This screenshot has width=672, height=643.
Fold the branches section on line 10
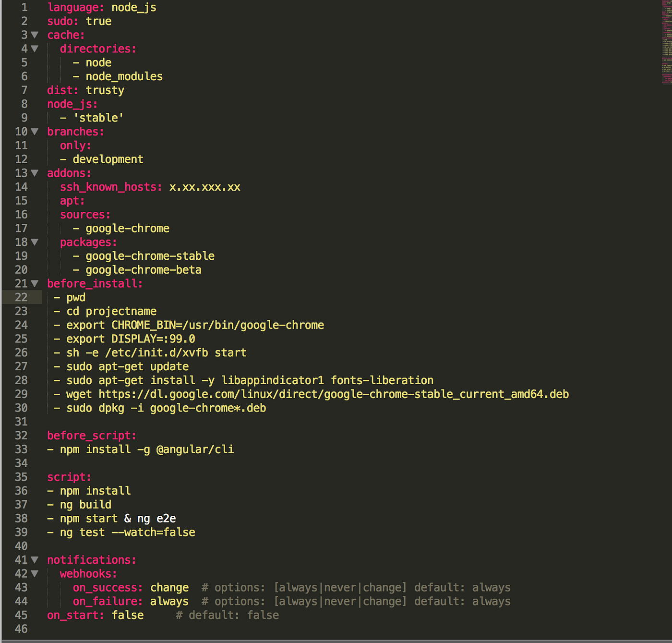(35, 132)
